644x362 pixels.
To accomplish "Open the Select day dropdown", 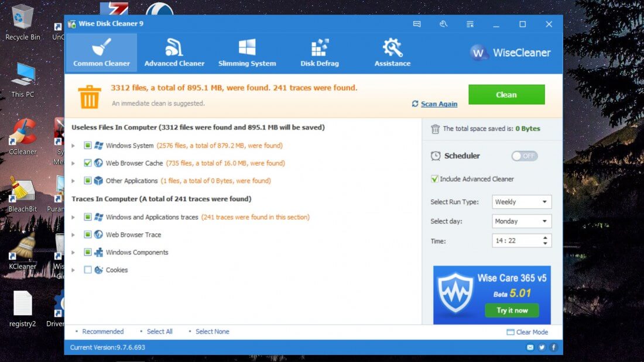I will pos(522,221).
